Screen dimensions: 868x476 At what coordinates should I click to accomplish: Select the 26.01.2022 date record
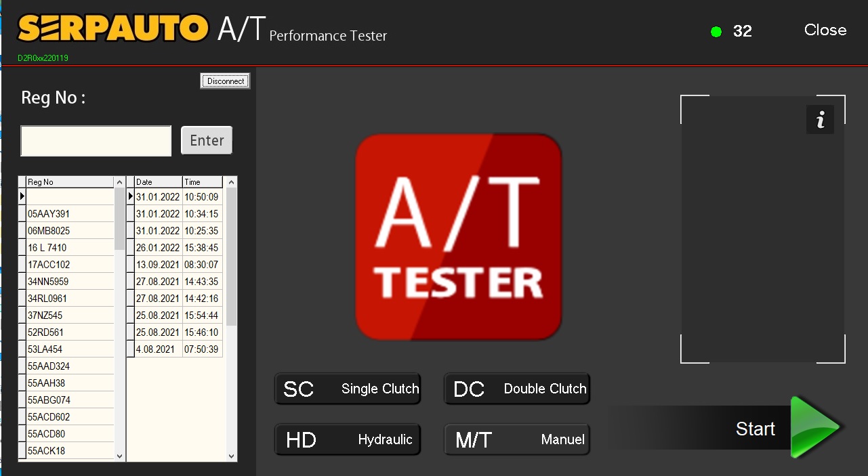click(179, 248)
